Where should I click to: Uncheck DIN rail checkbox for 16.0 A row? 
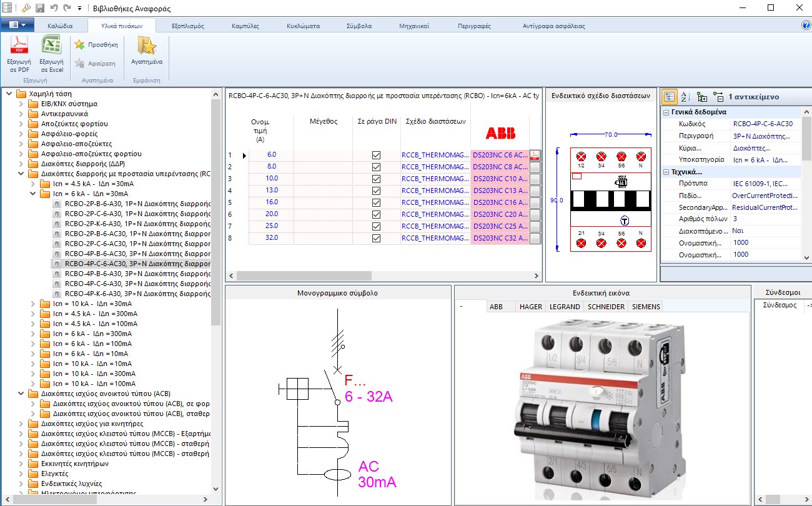376,202
